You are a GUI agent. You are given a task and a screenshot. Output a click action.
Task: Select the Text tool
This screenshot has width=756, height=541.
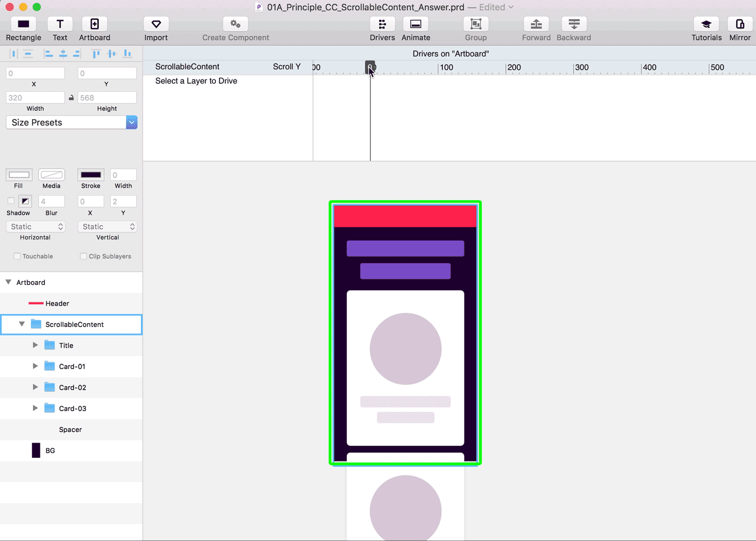(60, 24)
